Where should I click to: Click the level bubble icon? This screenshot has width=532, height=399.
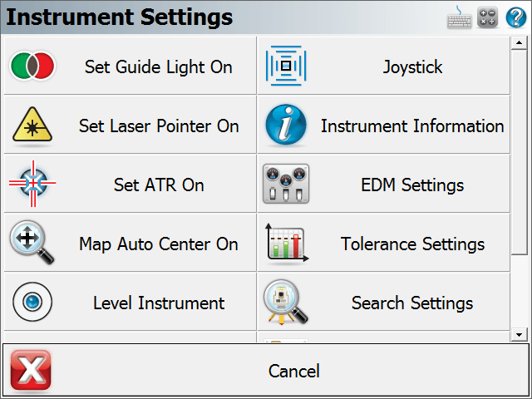pyautogui.click(x=32, y=302)
